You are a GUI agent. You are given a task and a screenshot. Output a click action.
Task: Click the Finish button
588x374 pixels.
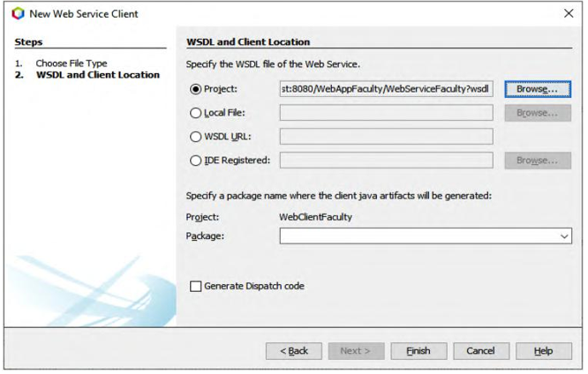(418, 351)
